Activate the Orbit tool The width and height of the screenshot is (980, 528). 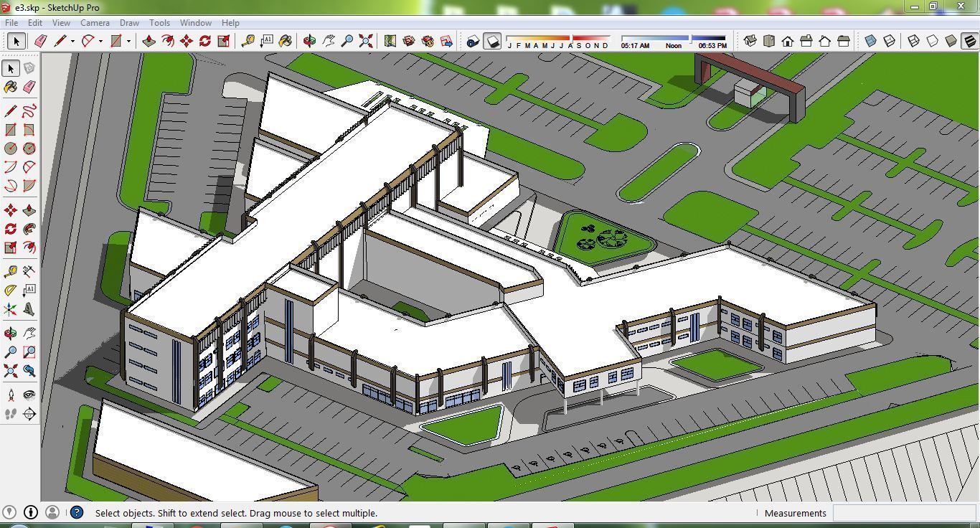click(x=308, y=41)
